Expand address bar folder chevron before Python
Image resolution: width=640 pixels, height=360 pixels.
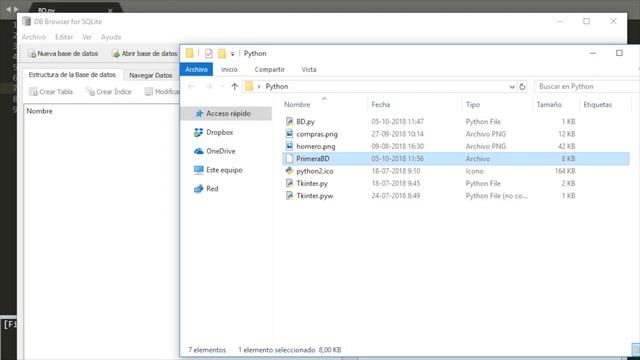[259, 87]
